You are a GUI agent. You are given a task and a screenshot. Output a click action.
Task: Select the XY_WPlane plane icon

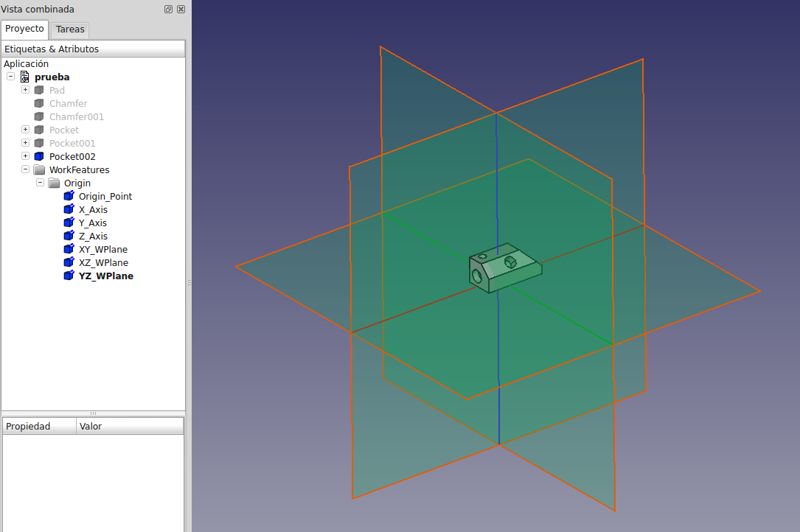(x=69, y=249)
